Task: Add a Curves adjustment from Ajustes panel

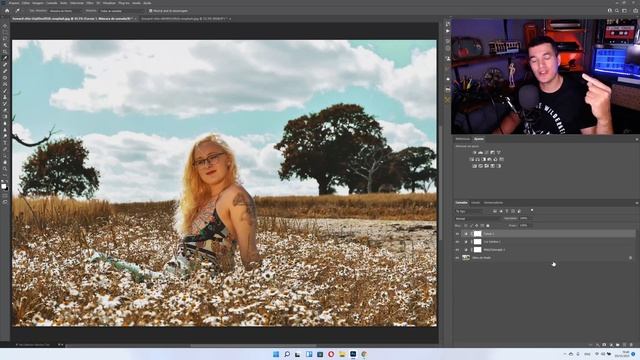Action: [487, 153]
